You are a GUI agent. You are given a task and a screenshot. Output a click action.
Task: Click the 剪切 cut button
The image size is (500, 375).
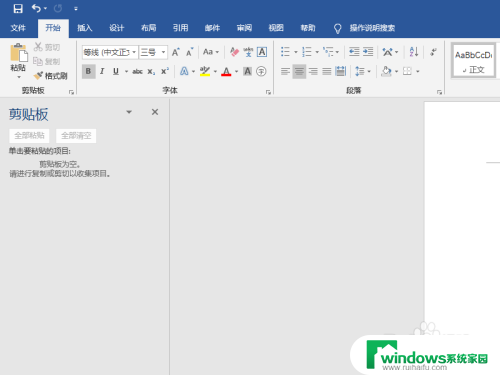click(47, 47)
